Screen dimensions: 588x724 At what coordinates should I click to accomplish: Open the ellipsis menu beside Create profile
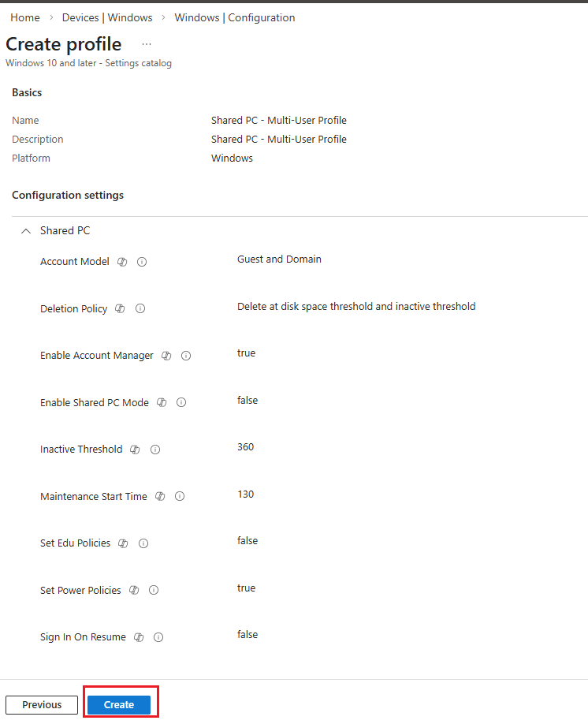tap(147, 44)
